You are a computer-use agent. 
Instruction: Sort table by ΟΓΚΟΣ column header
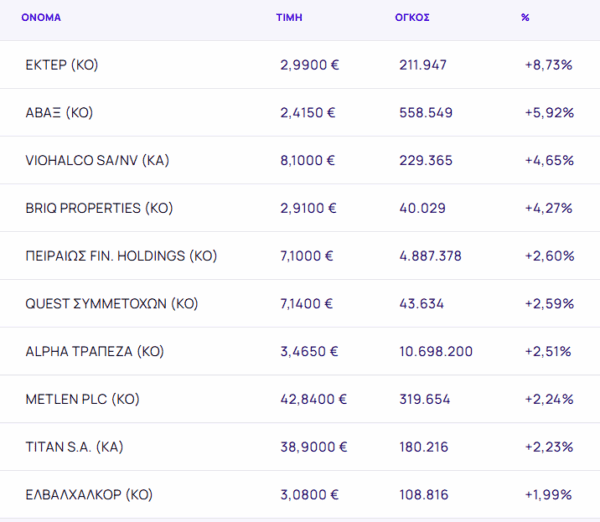pyautogui.click(x=412, y=18)
